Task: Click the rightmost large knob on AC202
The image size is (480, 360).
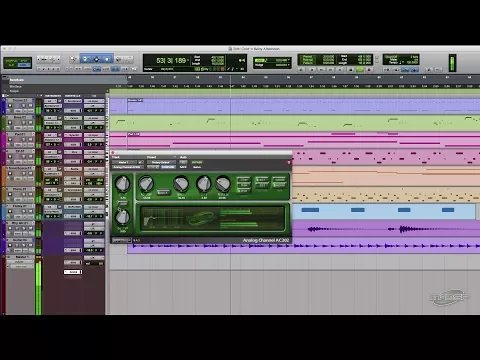Action: coord(223,184)
